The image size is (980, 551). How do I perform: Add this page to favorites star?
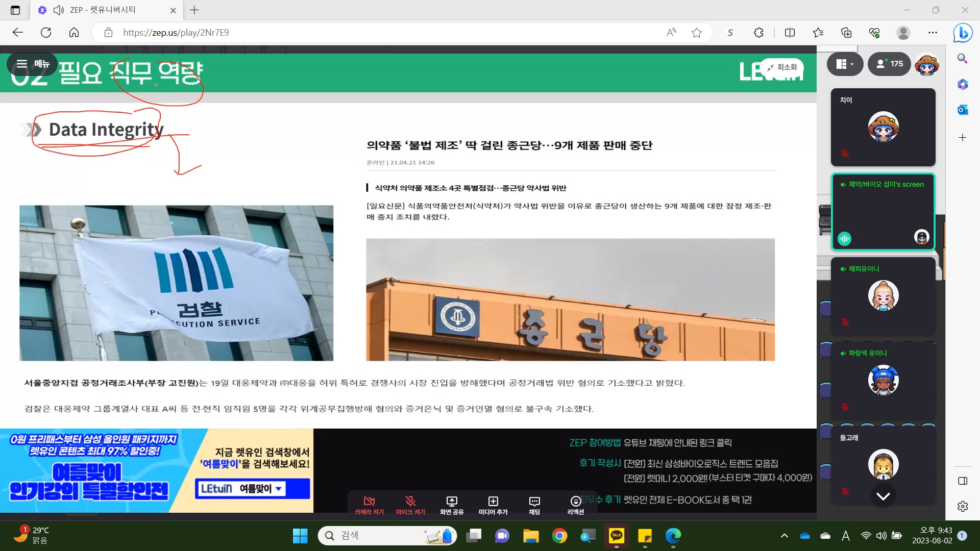pyautogui.click(x=697, y=33)
